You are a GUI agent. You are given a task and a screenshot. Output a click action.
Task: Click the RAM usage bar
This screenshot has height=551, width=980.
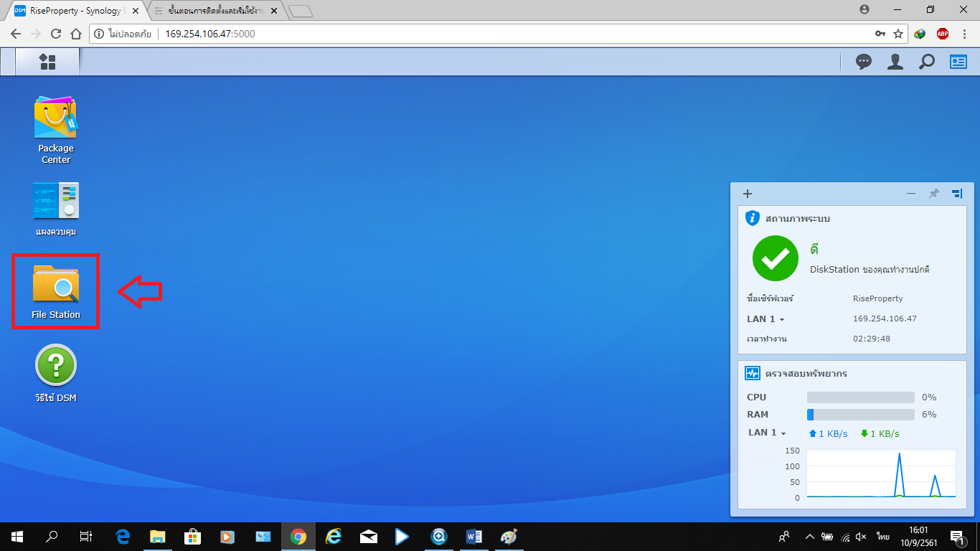[860, 415]
